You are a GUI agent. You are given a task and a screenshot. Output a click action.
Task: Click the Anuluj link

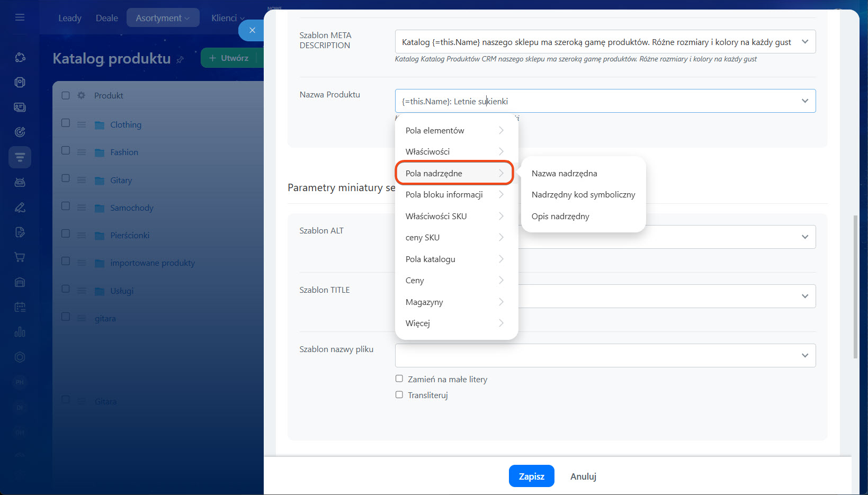click(x=583, y=476)
